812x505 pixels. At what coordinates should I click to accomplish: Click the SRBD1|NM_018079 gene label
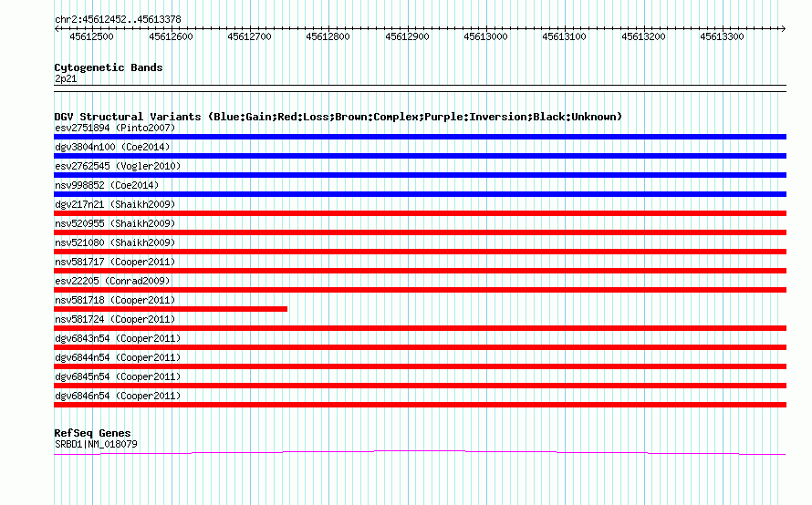coord(96,444)
